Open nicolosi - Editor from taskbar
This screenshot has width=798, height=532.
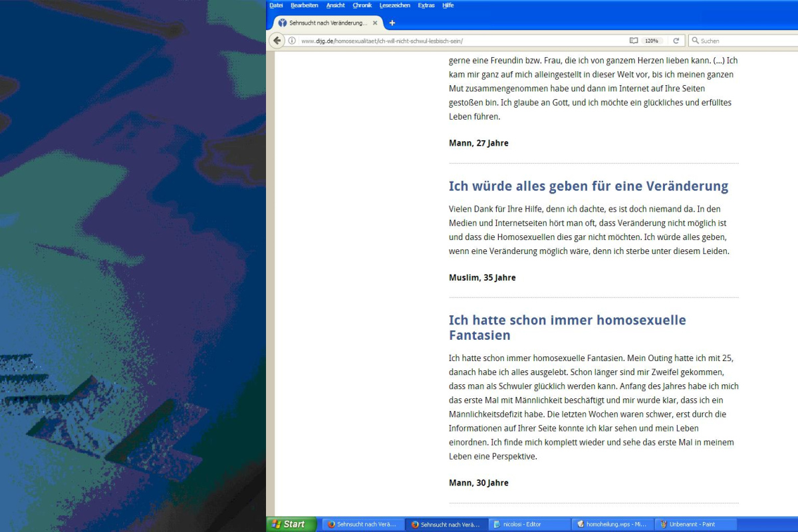pyautogui.click(x=530, y=524)
